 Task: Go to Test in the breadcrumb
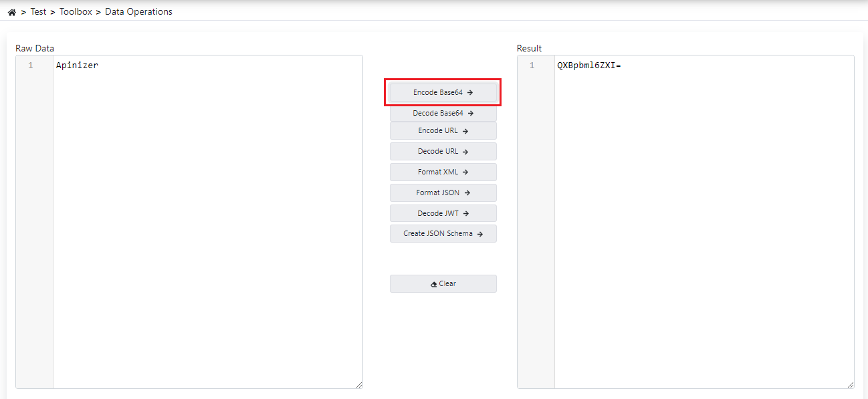38,12
